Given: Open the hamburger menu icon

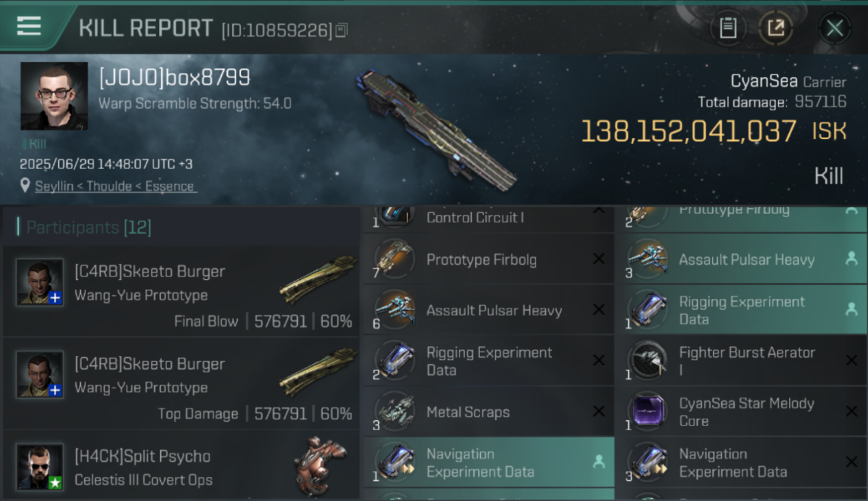Looking at the screenshot, I should coord(29,26).
